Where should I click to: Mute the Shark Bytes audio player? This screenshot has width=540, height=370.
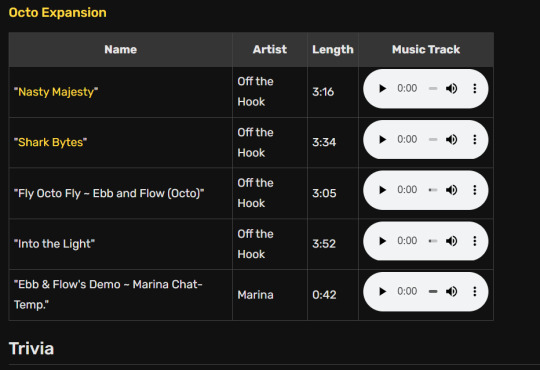coord(451,140)
